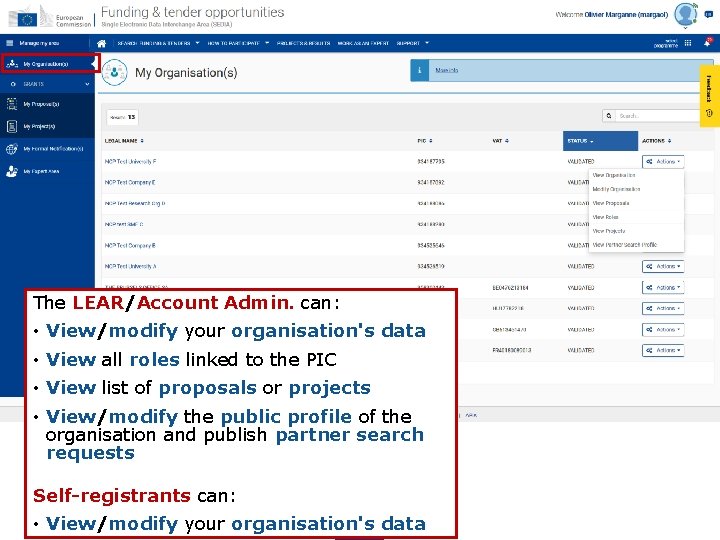720x540 pixels.
Task: Click the My Organisation(s) sidebar icon
Action: click(x=12, y=64)
